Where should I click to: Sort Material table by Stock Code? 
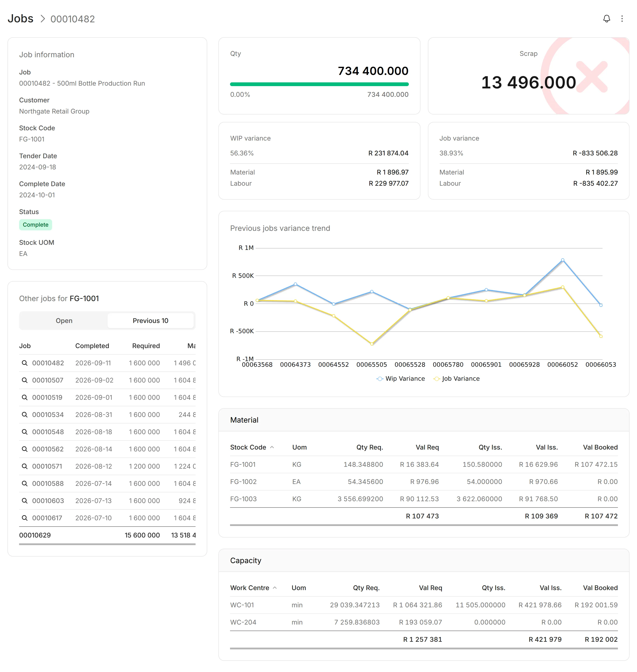click(x=252, y=447)
